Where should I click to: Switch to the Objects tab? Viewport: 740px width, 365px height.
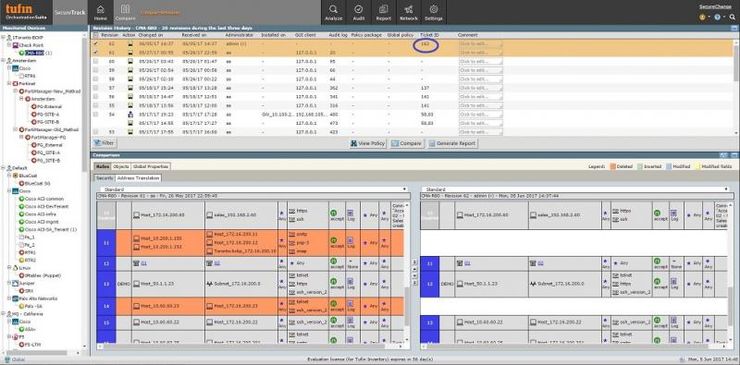pos(121,167)
